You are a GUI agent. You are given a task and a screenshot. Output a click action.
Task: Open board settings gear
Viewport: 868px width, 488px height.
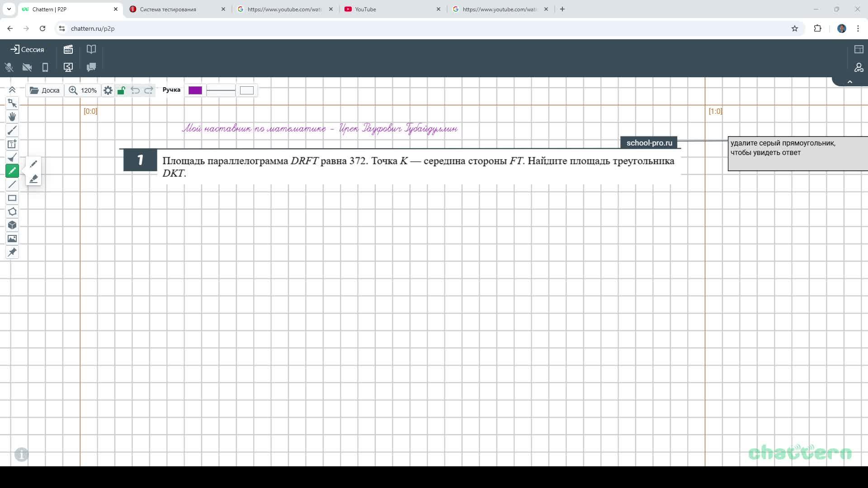point(108,90)
